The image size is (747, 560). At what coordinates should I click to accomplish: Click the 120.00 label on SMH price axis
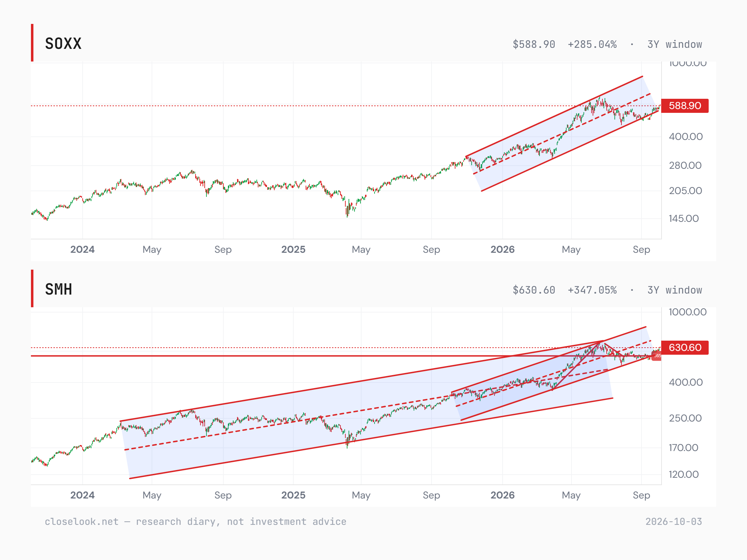684,474
